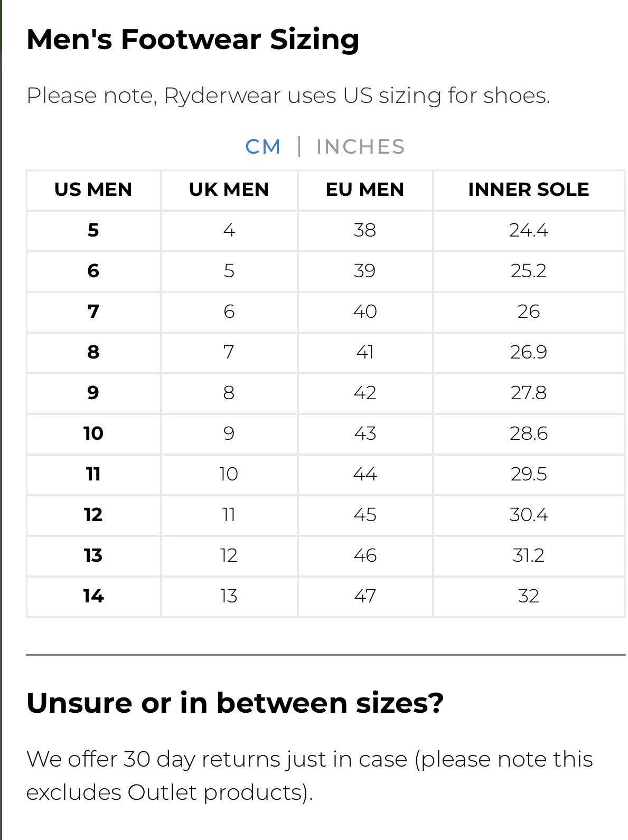
Task: Click the 30.4 inner sole measurement
Action: [x=529, y=515]
